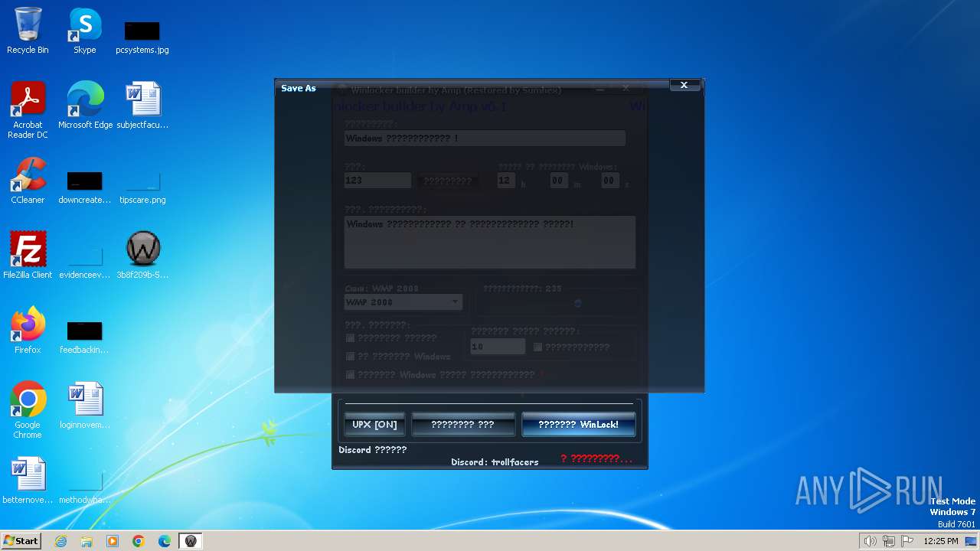980x551 pixels.
Task: Open the network status tray icon
Action: coord(889,541)
